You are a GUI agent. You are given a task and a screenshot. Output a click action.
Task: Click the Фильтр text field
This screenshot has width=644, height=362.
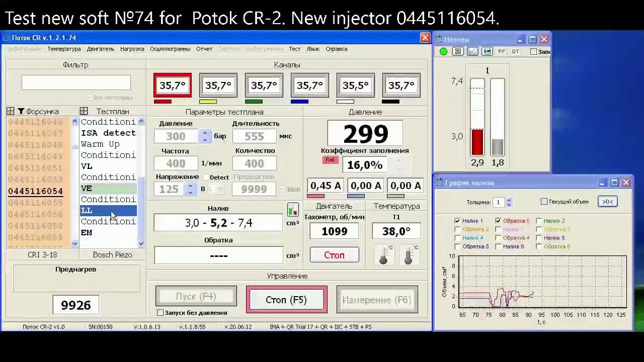pyautogui.click(x=76, y=82)
